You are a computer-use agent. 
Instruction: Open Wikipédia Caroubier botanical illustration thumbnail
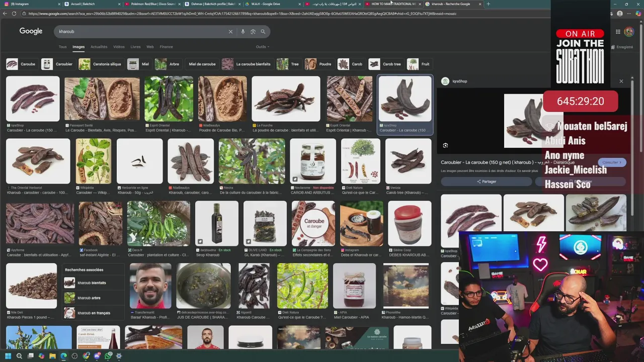coord(94,161)
